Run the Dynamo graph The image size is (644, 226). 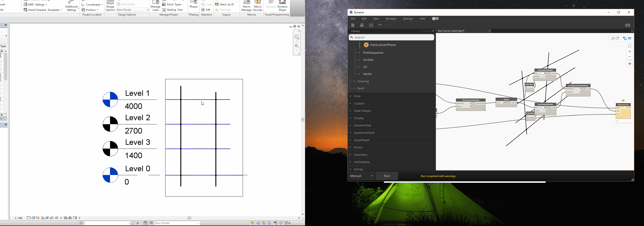[x=387, y=176]
